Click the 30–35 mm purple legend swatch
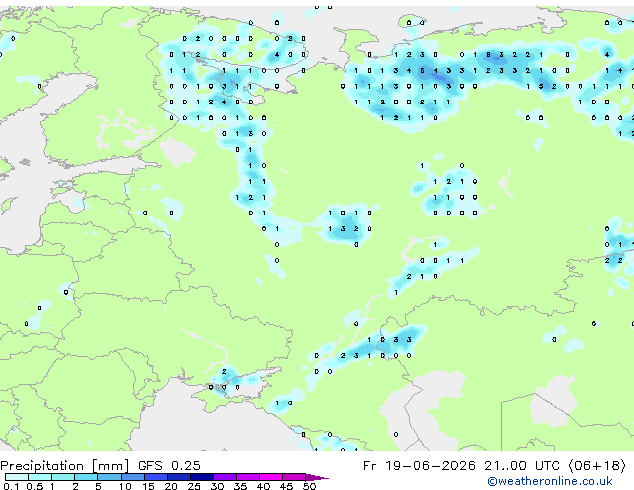This screenshot has height=490, width=634. tap(225, 477)
